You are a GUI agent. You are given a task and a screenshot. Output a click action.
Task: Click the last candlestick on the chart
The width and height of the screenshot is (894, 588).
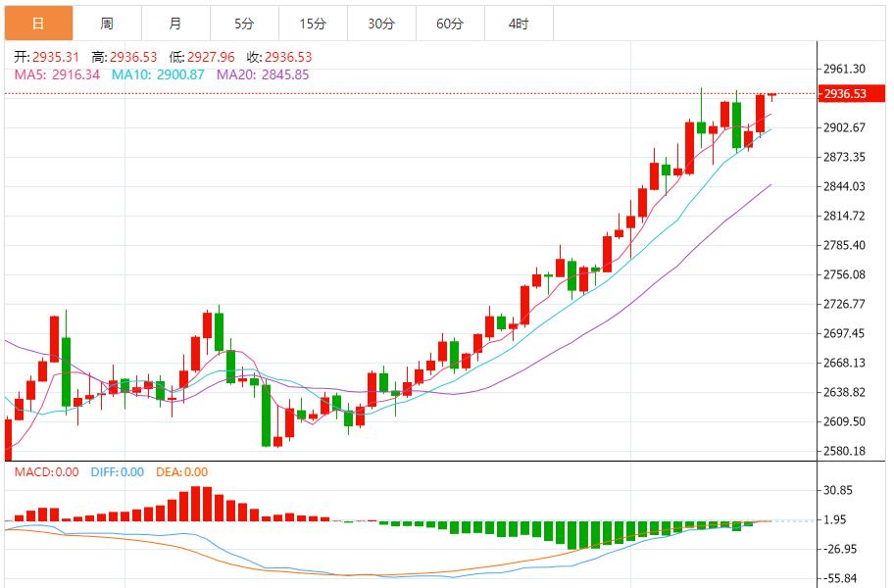(771, 95)
